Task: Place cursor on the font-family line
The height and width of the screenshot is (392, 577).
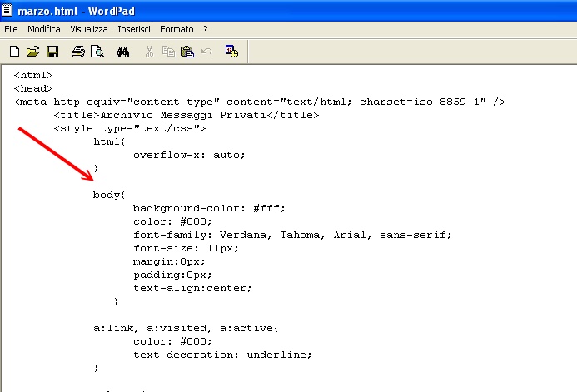Action: (291, 235)
